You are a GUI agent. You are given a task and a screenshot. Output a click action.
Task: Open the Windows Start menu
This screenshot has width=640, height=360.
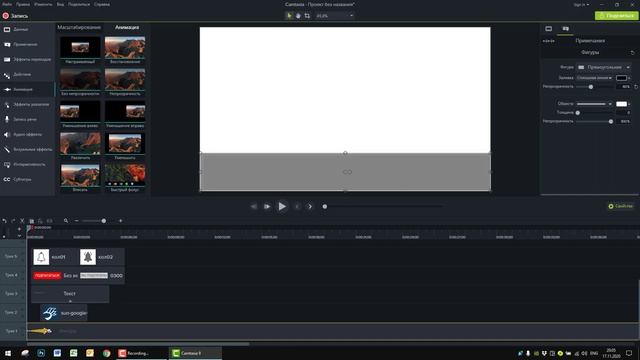point(8,353)
